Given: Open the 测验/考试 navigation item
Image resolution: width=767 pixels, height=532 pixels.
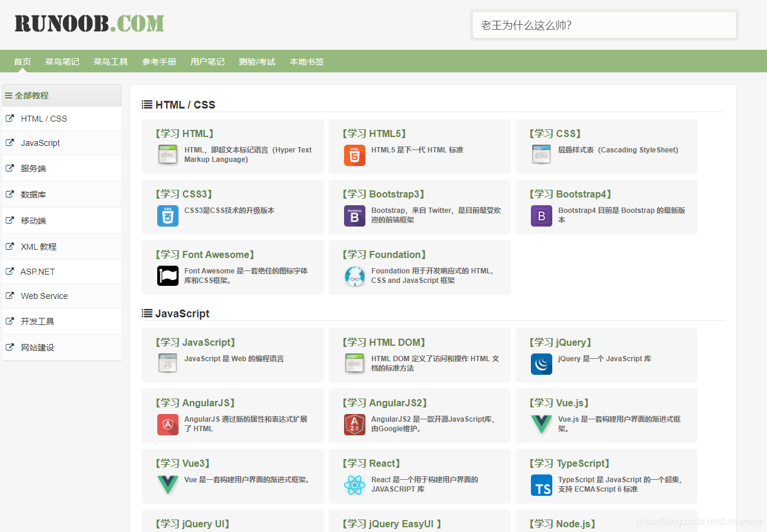Looking at the screenshot, I should click(257, 62).
